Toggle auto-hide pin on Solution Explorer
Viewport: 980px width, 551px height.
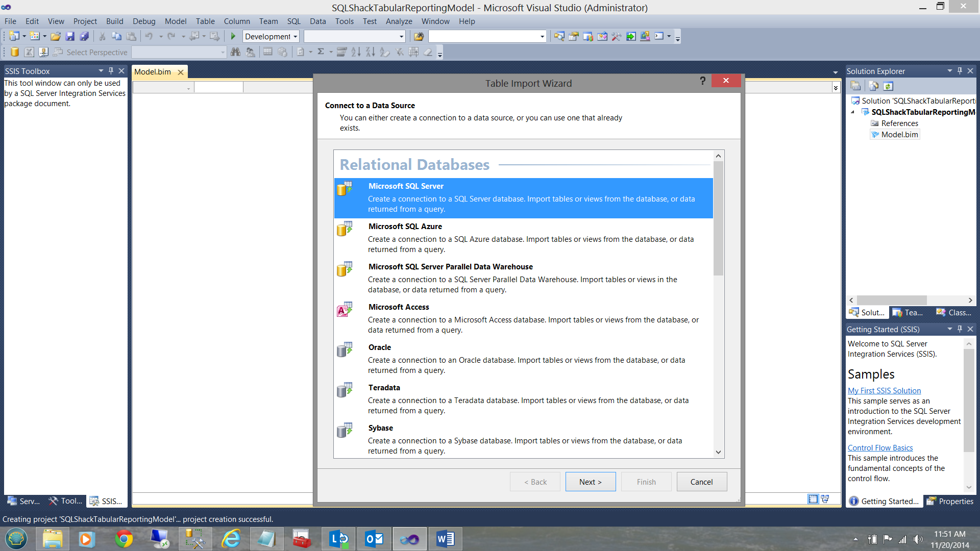point(960,71)
